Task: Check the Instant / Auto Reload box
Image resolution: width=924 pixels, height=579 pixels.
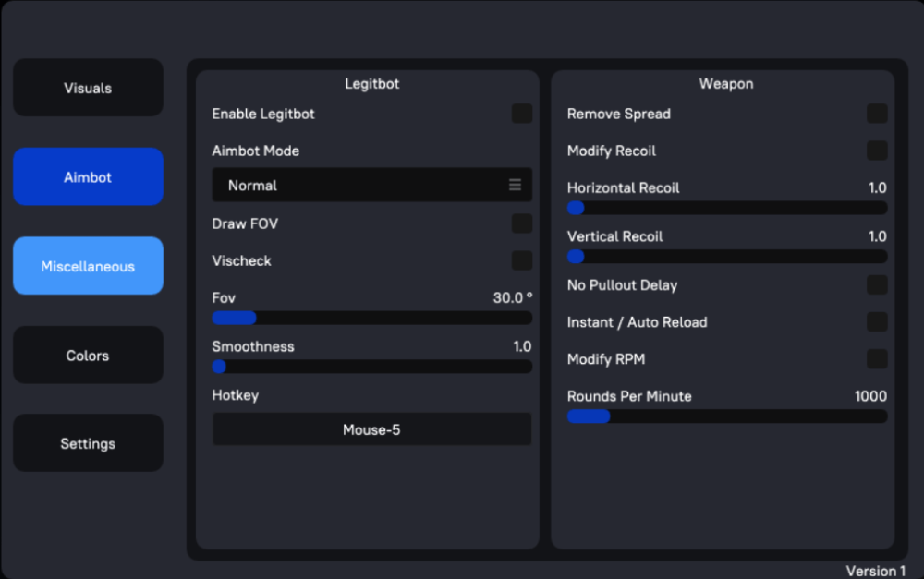Action: pos(877,321)
